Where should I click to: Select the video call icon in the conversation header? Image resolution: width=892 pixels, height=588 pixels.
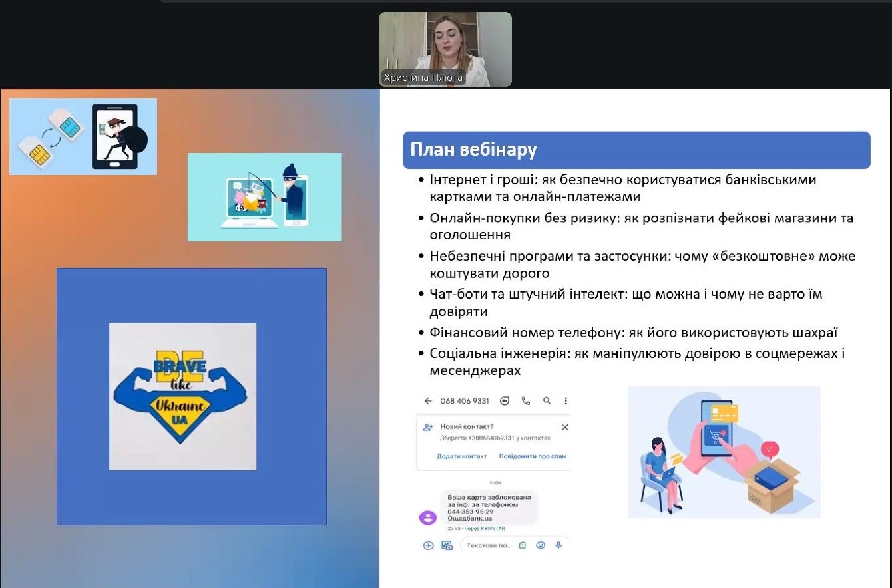tap(505, 400)
